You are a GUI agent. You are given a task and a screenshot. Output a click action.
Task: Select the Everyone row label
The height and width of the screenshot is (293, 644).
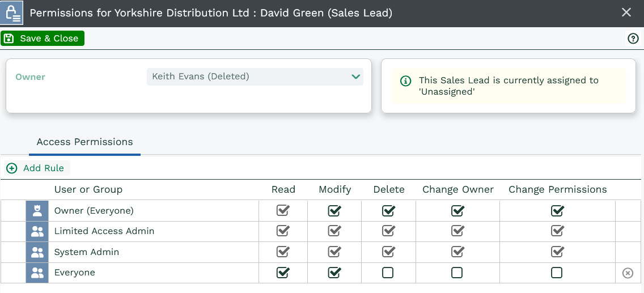pos(75,273)
